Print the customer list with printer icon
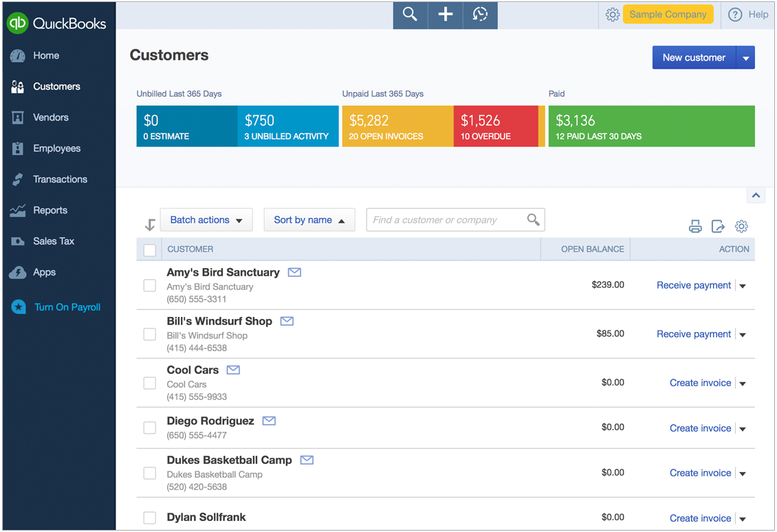Viewport: 777px width, 532px height. (695, 226)
